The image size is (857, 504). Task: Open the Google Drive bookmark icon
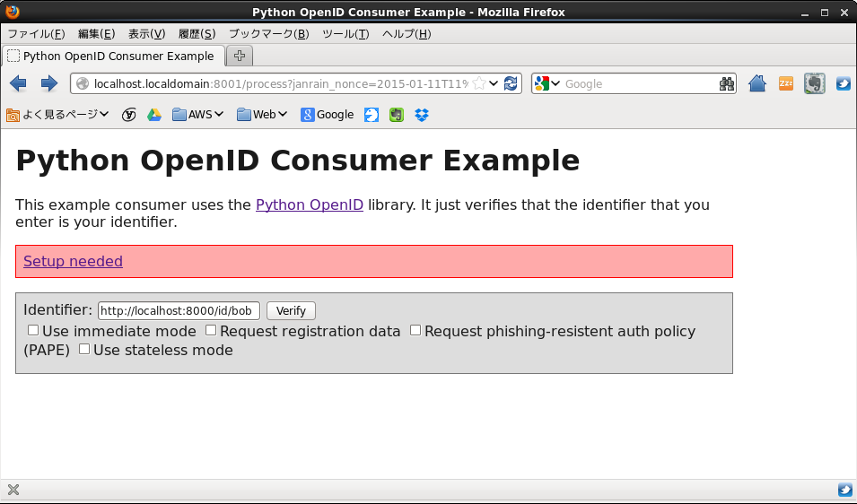point(154,115)
